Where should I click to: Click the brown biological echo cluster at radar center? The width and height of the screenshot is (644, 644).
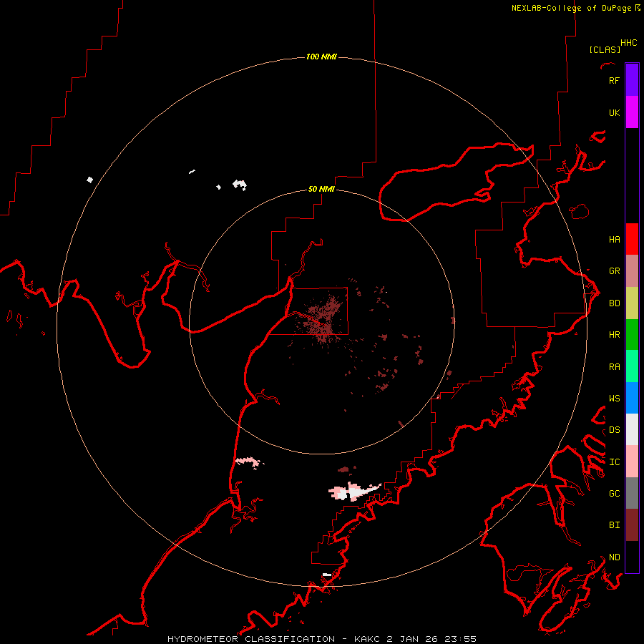point(324,320)
